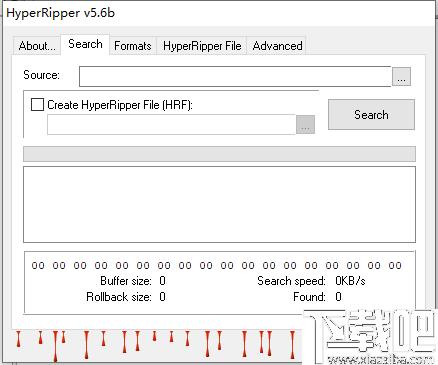Screen dimensions: 438x365
Task: Click the Source browse ellipsis button
Action: click(x=401, y=76)
